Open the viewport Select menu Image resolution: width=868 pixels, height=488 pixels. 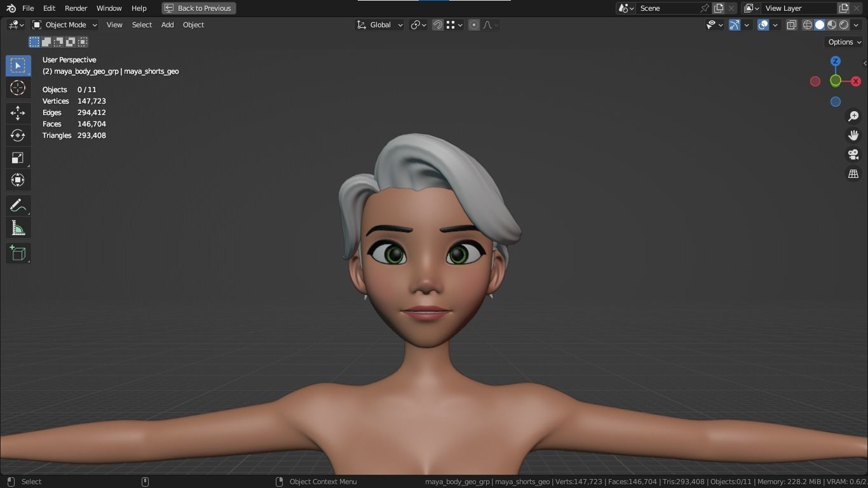tap(142, 25)
